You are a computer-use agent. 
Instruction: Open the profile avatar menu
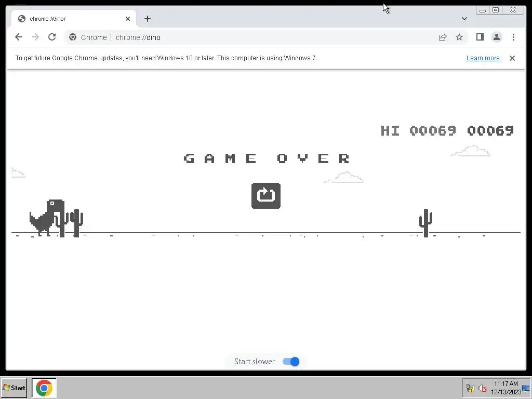click(496, 37)
